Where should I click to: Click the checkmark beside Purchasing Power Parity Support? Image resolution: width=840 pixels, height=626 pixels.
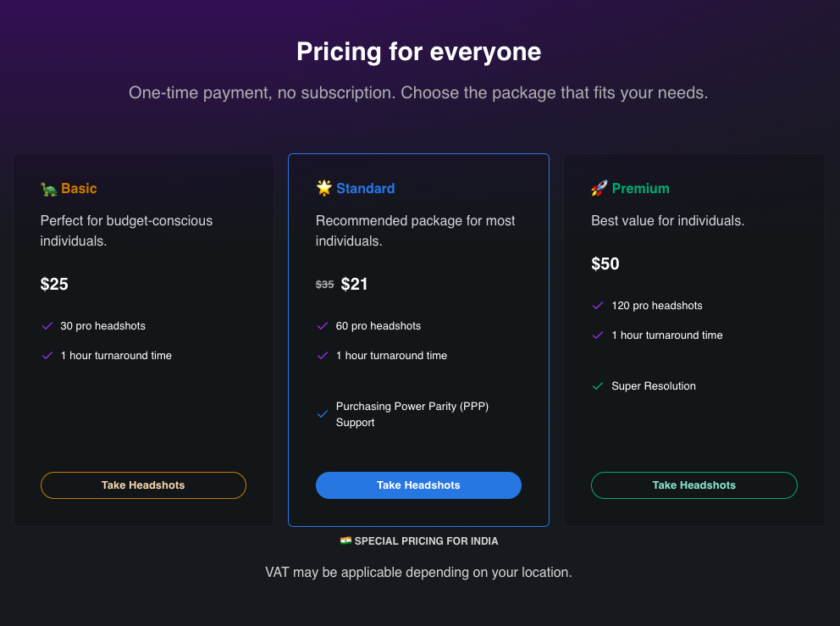coord(322,413)
